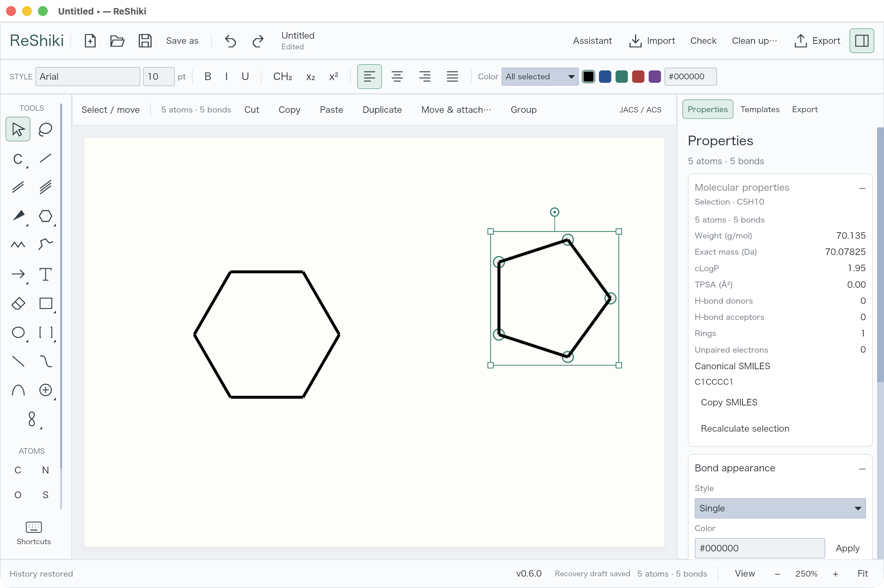Select the zigzag chain tool
This screenshot has width=884, height=588.
(18, 245)
